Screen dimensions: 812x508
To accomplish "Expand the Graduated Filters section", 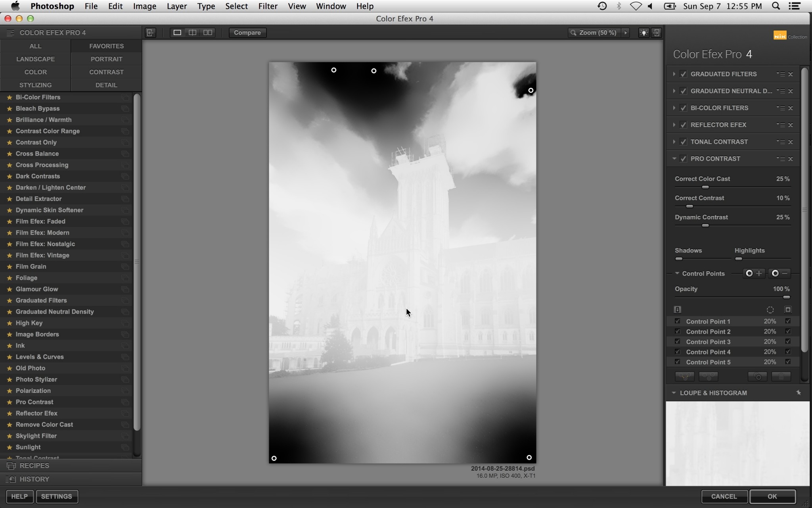I will [x=674, y=74].
